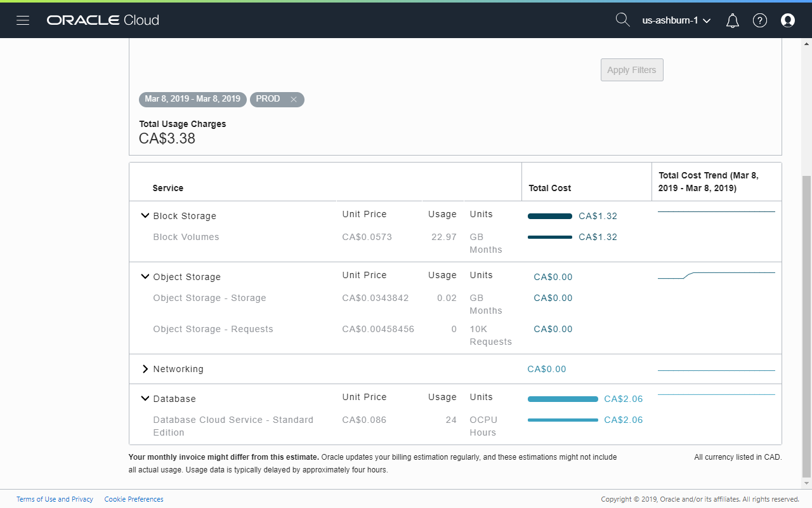Click the Total Cost Trend column header
The height and width of the screenshot is (508, 812).
(x=709, y=182)
